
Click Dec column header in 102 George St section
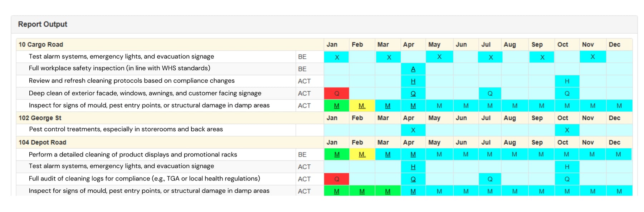615,118
